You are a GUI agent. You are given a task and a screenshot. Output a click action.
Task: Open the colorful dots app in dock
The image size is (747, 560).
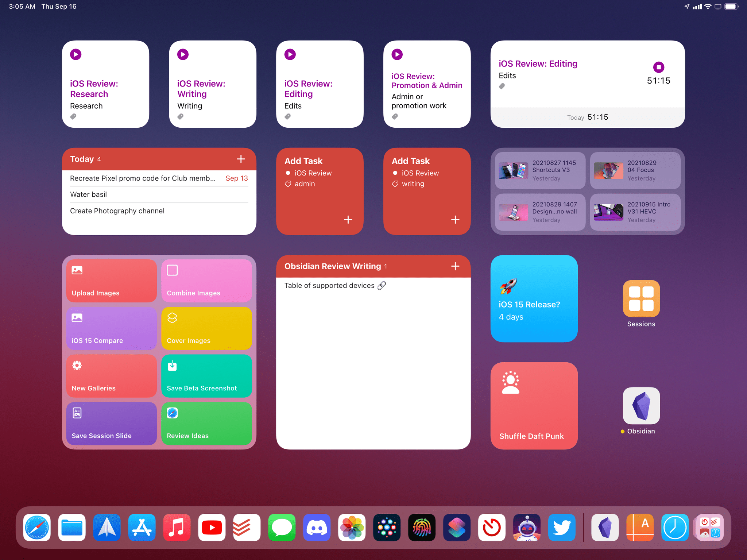point(387,527)
